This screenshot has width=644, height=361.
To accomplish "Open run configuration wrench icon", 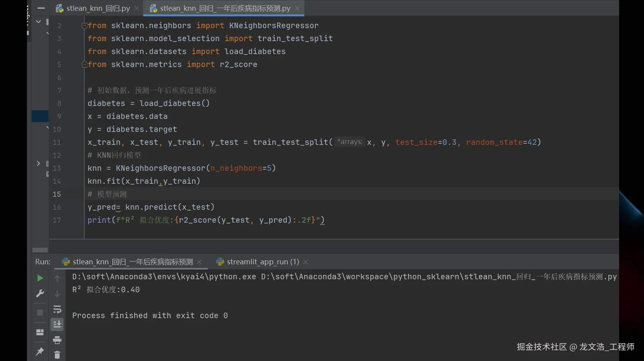I will pyautogui.click(x=40, y=294).
